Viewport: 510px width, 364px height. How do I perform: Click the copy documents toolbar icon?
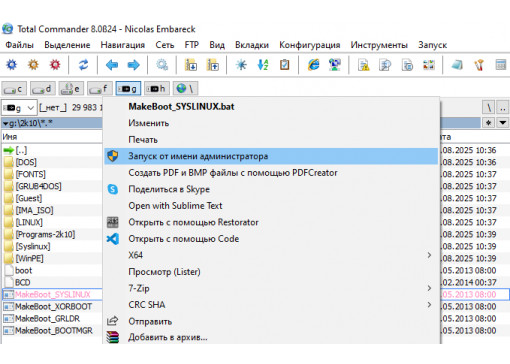(x=407, y=65)
